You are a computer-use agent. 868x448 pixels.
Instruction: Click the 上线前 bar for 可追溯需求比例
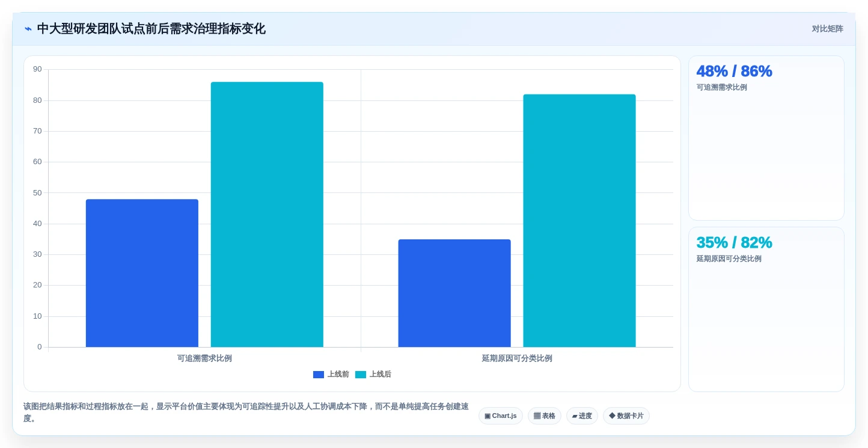click(142, 273)
